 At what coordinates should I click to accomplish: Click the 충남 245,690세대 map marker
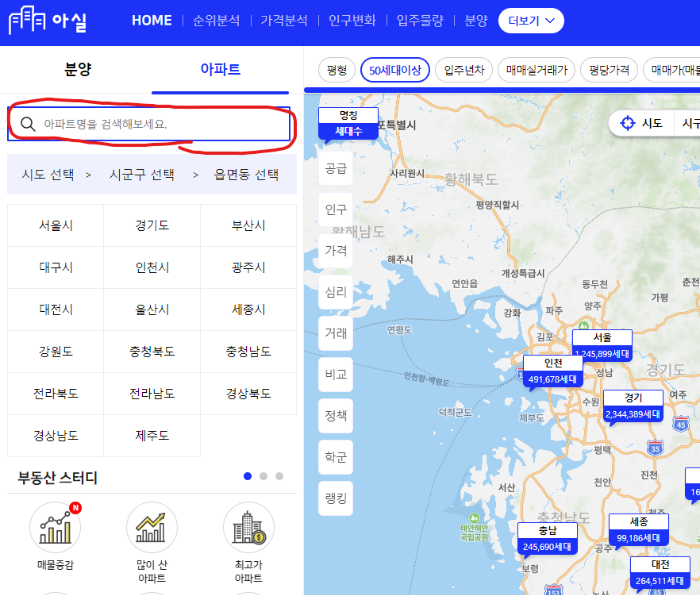547,539
